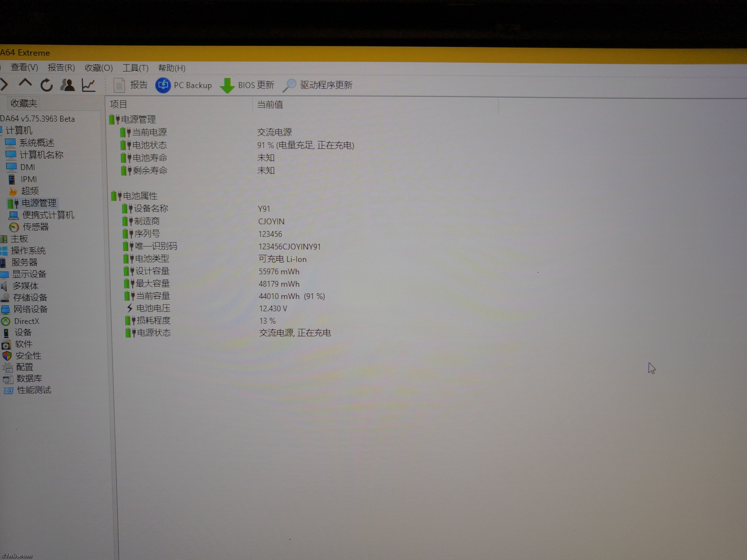Screen dimensions: 747x560
Task: Select the 损耗程度 row in list
Action: (x=153, y=320)
